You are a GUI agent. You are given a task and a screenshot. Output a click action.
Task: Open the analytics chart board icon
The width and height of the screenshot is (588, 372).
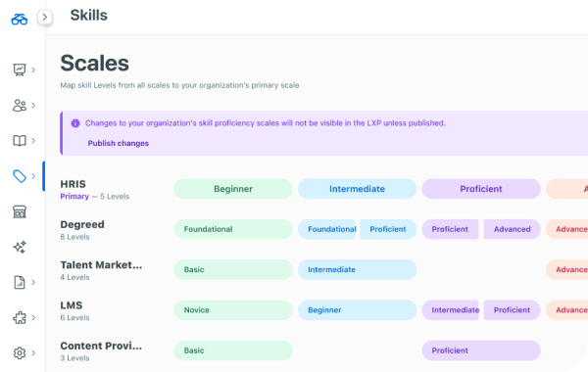pos(20,70)
